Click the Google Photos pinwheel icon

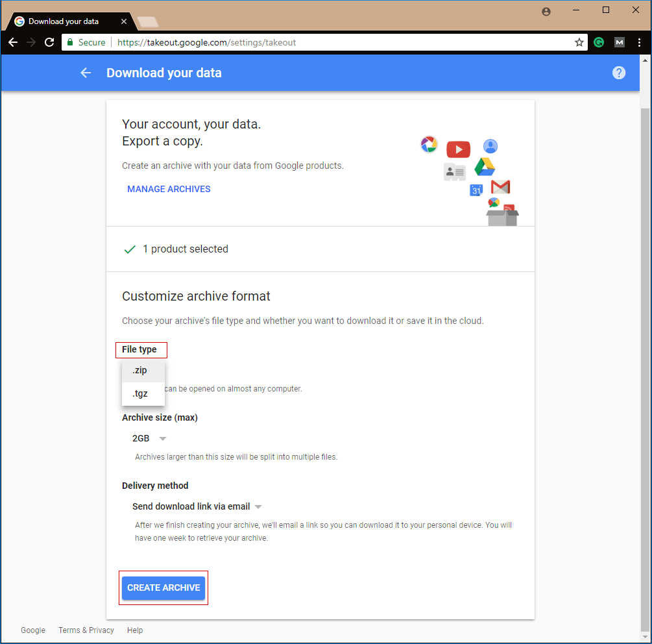(x=429, y=145)
